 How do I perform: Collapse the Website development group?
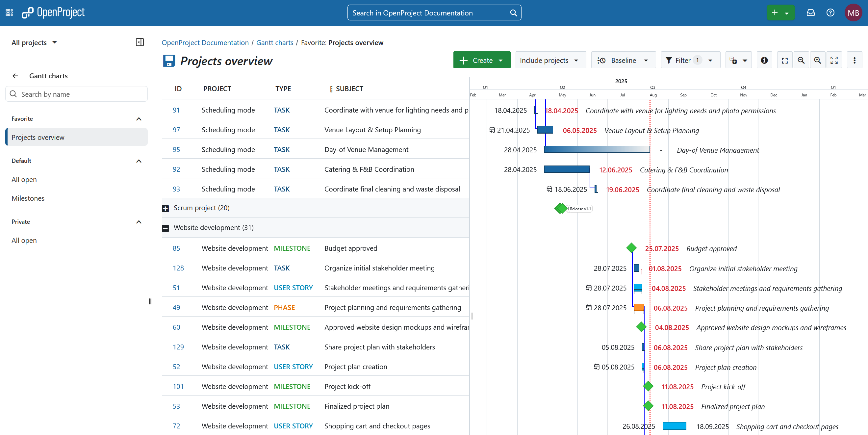pos(166,228)
